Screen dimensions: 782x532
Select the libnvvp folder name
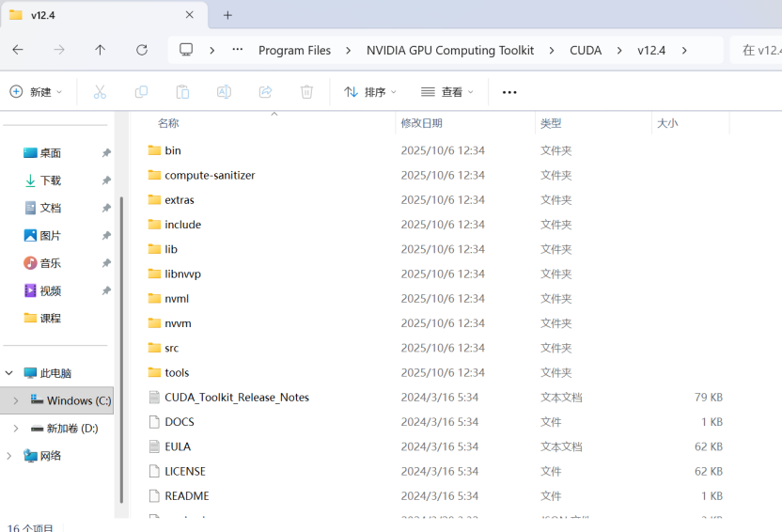(182, 274)
